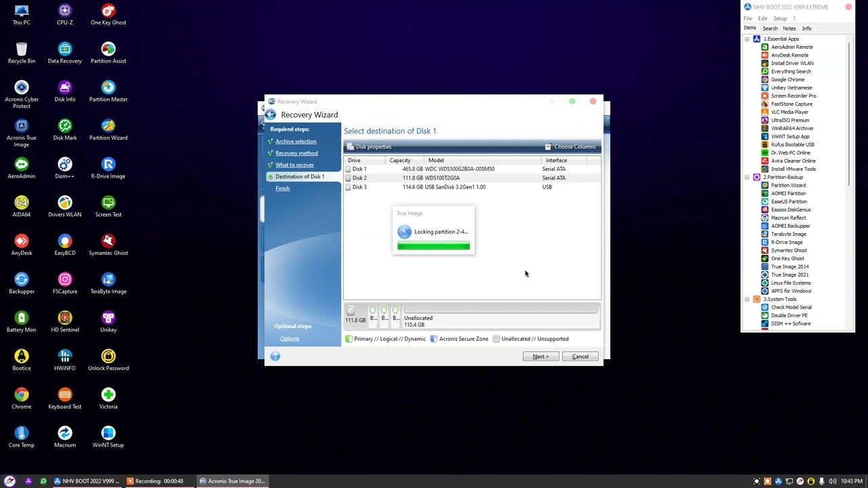Image resolution: width=868 pixels, height=488 pixels.
Task: Select Rufus Bootable USB in tree
Action: [x=787, y=144]
